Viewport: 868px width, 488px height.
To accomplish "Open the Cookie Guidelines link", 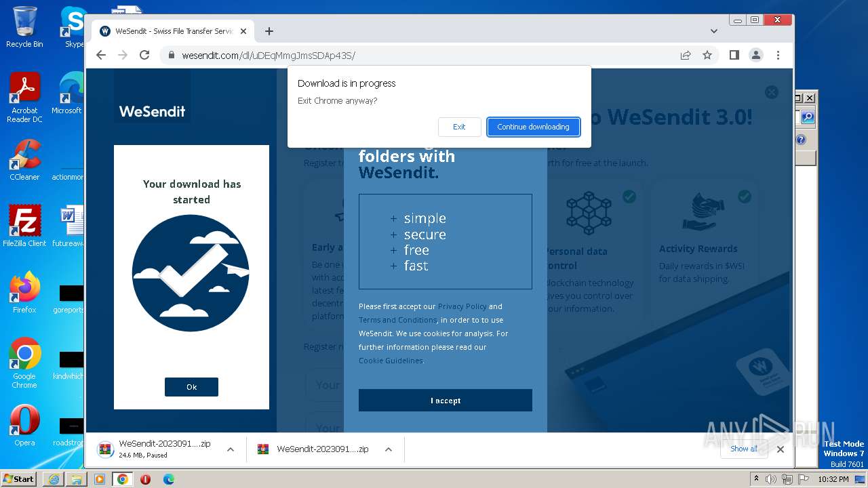I will coord(391,361).
